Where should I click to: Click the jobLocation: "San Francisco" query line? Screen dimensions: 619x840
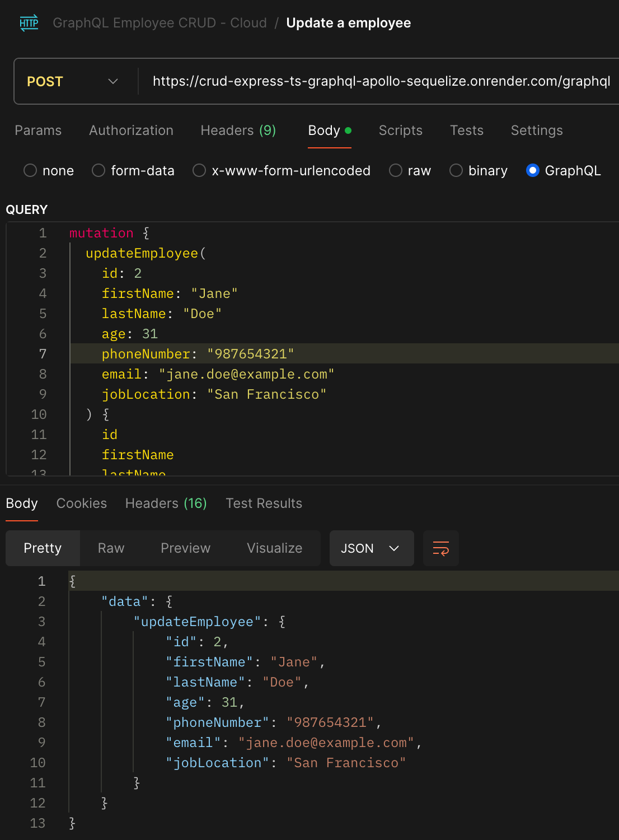pyautogui.click(x=214, y=394)
